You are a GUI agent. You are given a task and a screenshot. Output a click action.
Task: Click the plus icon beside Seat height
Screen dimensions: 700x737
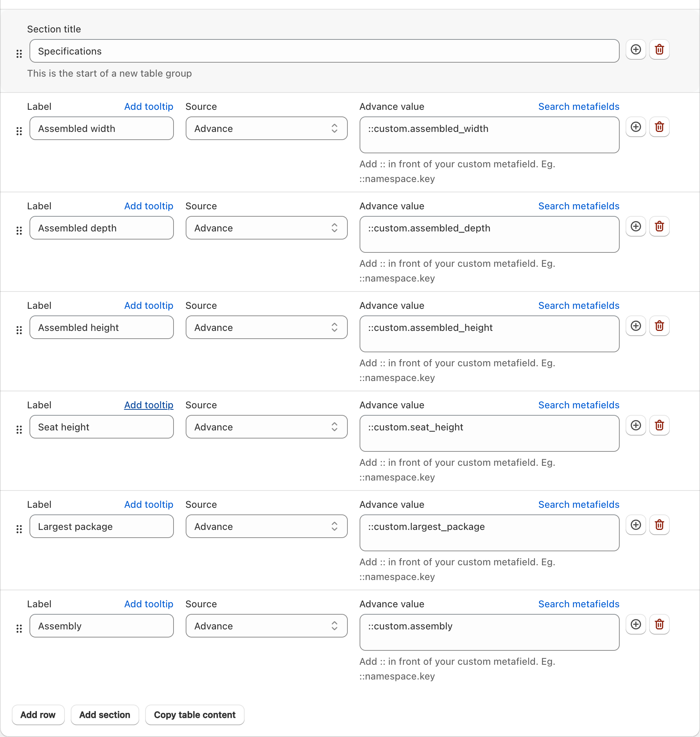click(x=636, y=425)
